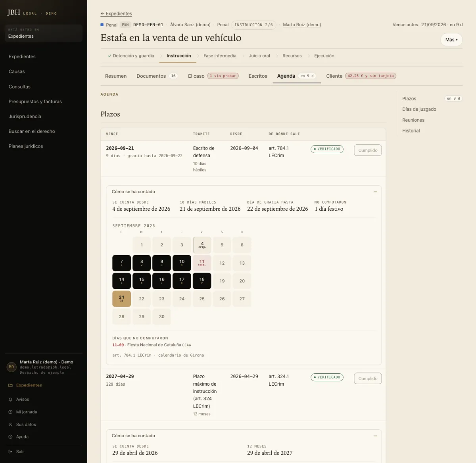Screen dimensions: 476x463
Task: Select the Instrucción phase step
Action: point(178,56)
